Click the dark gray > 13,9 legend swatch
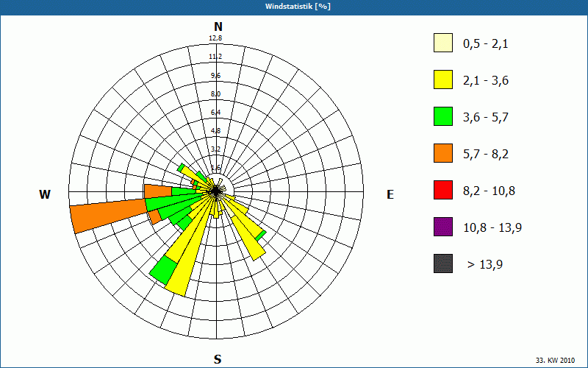 [443, 263]
